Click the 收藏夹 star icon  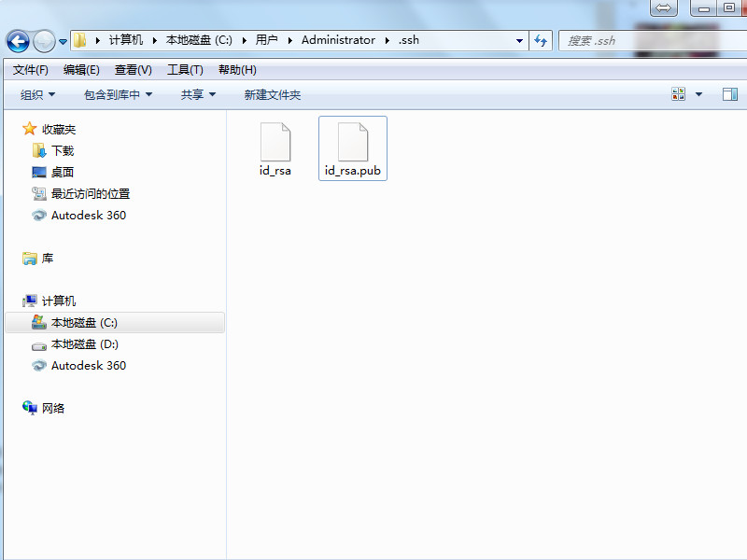[x=30, y=129]
